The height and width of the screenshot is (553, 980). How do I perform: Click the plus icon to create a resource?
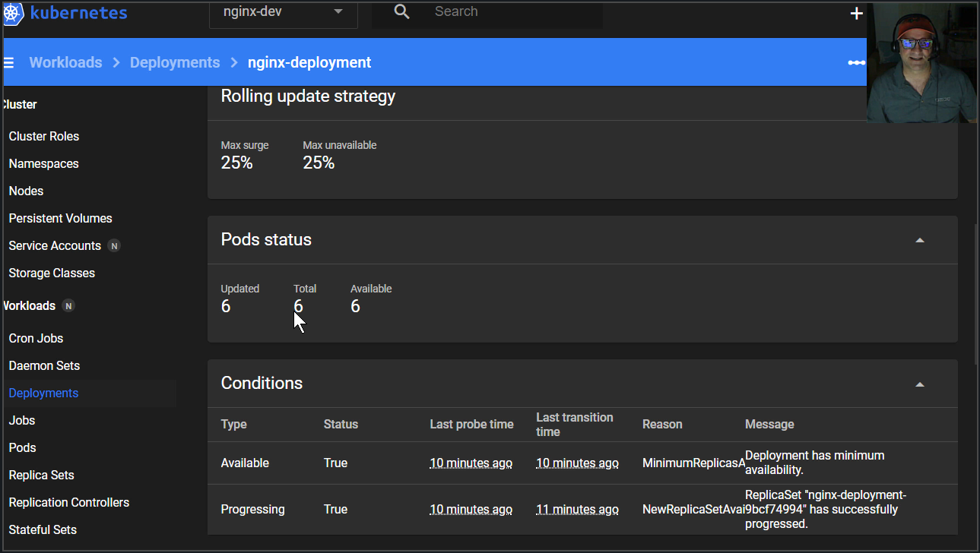point(856,12)
